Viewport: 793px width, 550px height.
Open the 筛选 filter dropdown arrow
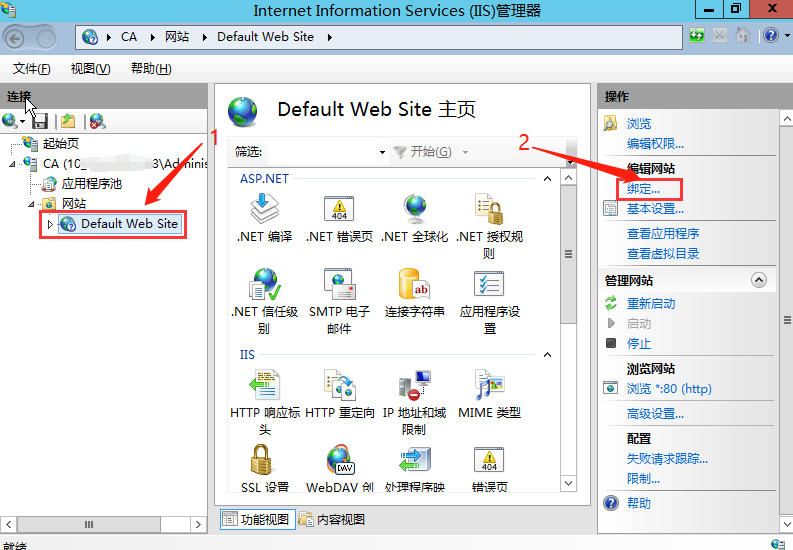pyautogui.click(x=382, y=152)
